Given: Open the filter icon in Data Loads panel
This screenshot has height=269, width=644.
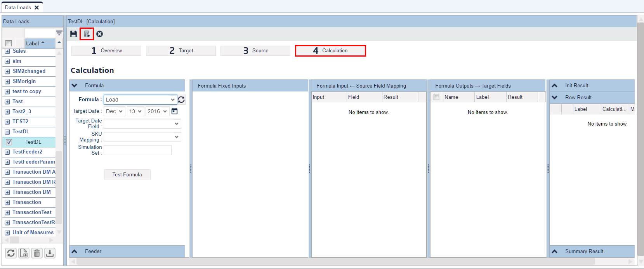Looking at the screenshot, I should [59, 33].
